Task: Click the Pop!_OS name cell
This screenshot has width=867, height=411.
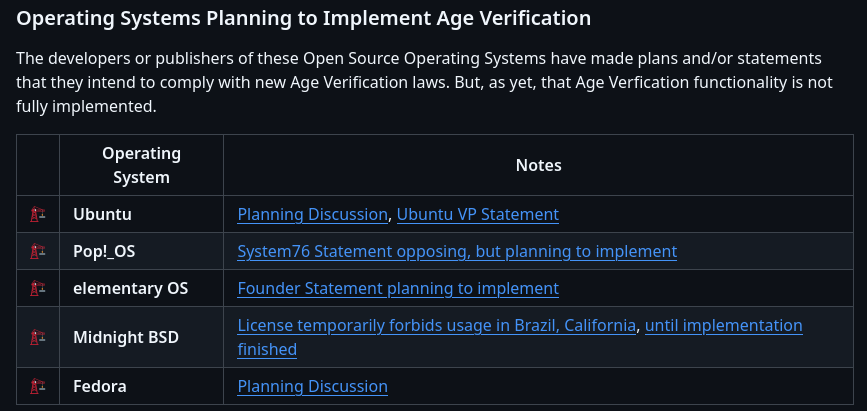Action: (104, 251)
